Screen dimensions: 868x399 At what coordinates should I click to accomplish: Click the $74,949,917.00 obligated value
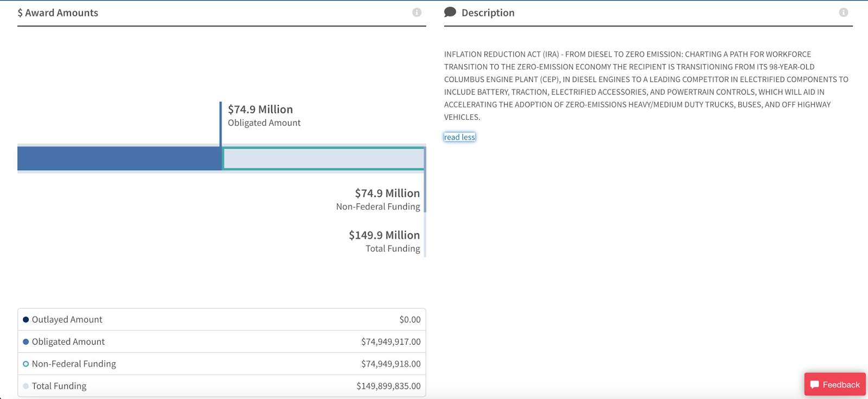coord(391,342)
